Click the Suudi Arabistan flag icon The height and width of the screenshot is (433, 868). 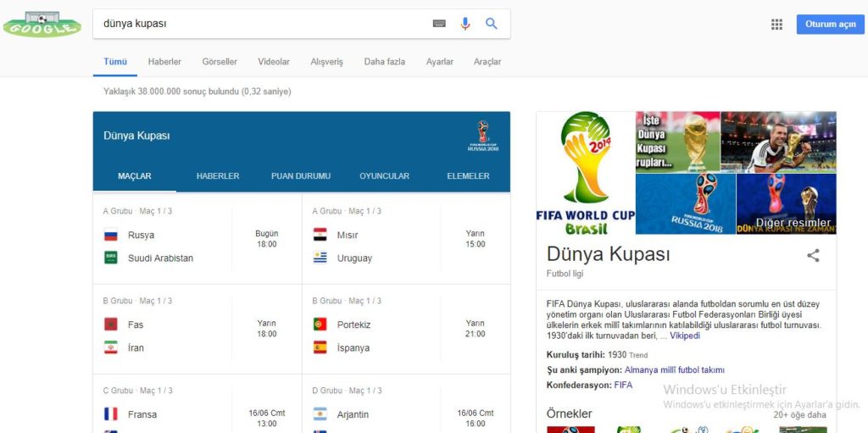pyautogui.click(x=111, y=258)
